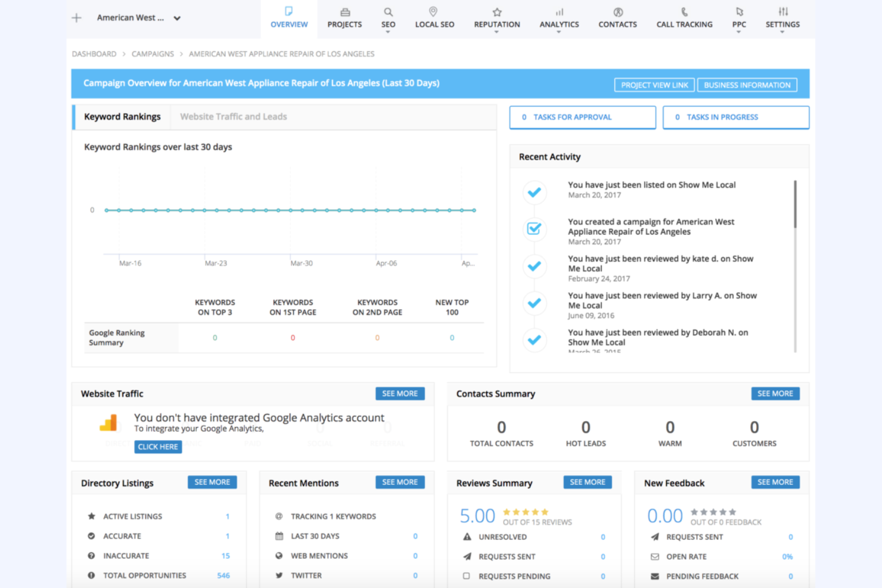
Task: Expand the Settings menu
Action: click(782, 19)
